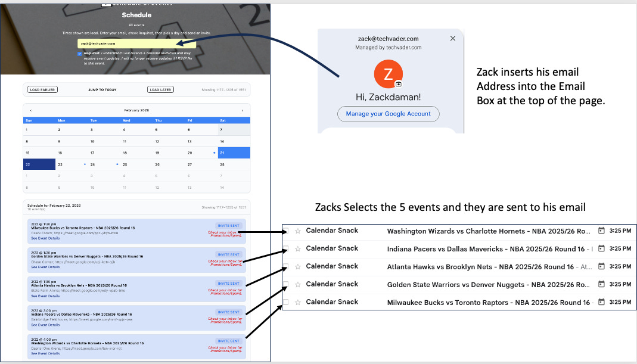Open the Atlanta Hawks vs Brooklyn Nets email

tap(459, 266)
